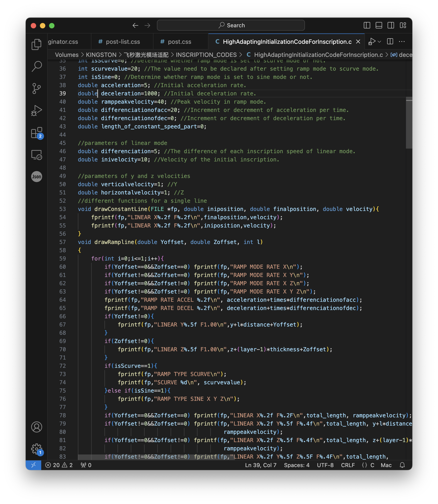The height and width of the screenshot is (504, 438).
Task: Open the Run and Debug view
Action: point(36,111)
